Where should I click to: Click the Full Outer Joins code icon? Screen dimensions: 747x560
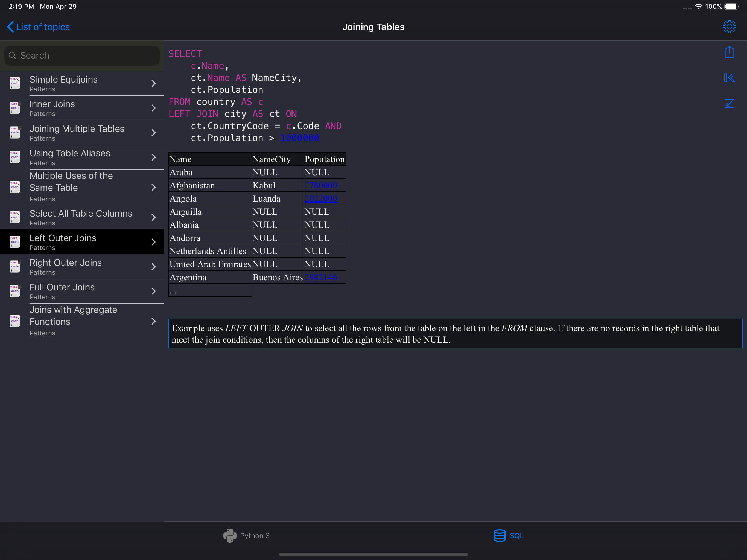pyautogui.click(x=15, y=291)
